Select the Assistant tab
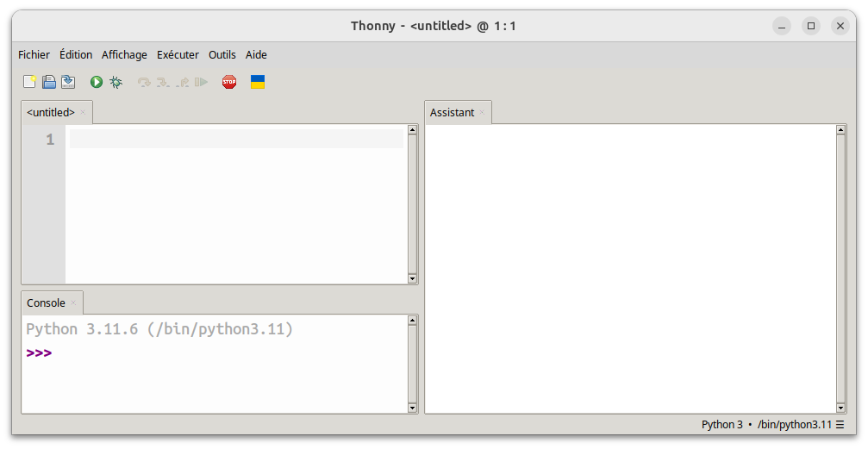This screenshot has height=449, width=868. pyautogui.click(x=452, y=113)
